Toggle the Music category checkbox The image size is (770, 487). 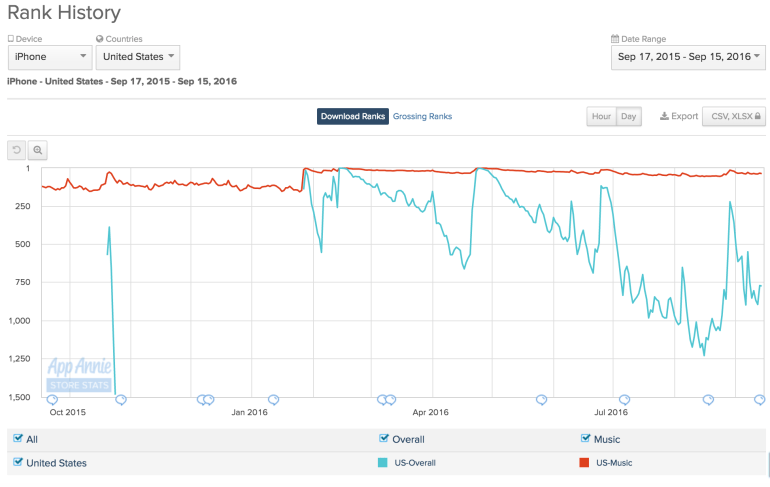coord(586,439)
